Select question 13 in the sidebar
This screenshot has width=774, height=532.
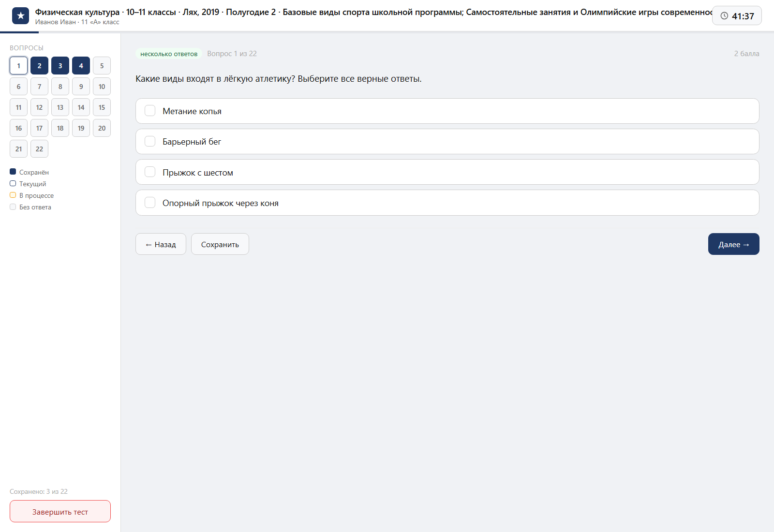[x=60, y=107]
